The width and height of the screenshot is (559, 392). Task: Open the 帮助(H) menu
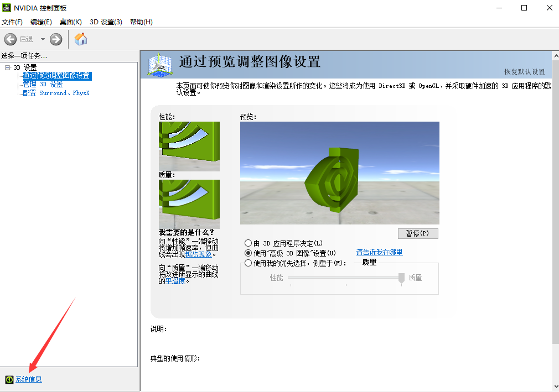141,22
